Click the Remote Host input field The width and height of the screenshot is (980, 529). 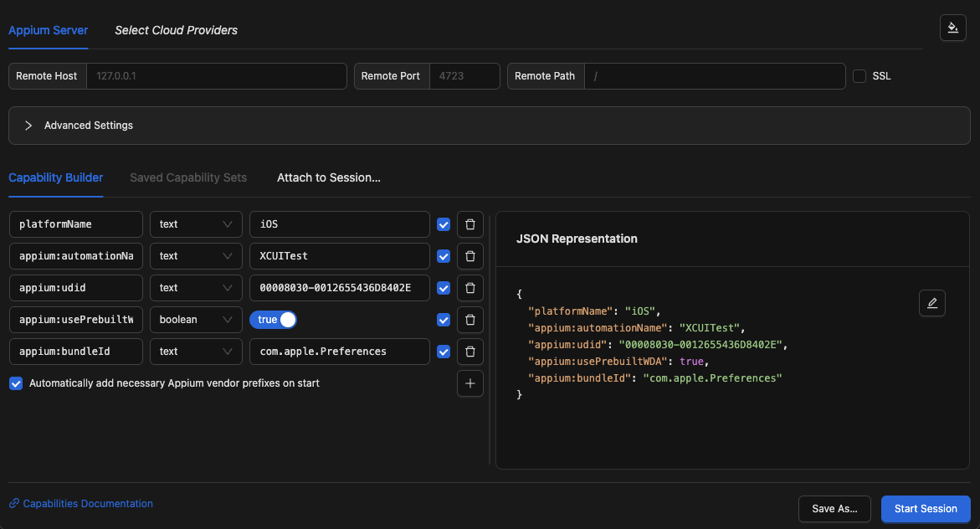(216, 75)
